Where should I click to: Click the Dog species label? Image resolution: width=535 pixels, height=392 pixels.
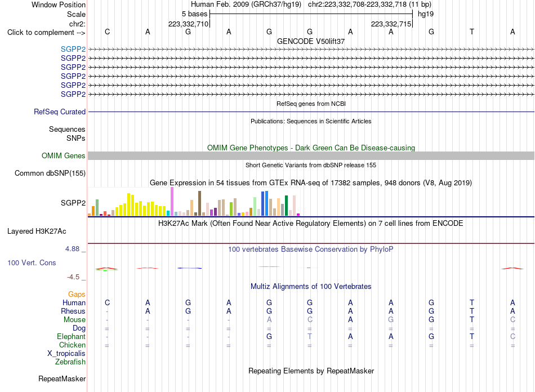pyautogui.click(x=79, y=328)
